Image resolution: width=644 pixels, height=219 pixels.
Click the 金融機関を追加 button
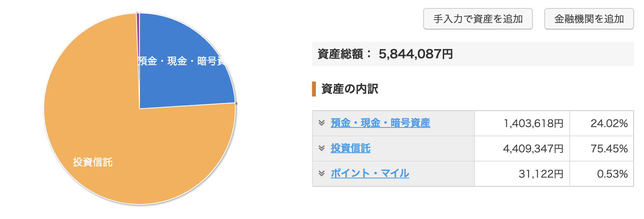coord(589,19)
